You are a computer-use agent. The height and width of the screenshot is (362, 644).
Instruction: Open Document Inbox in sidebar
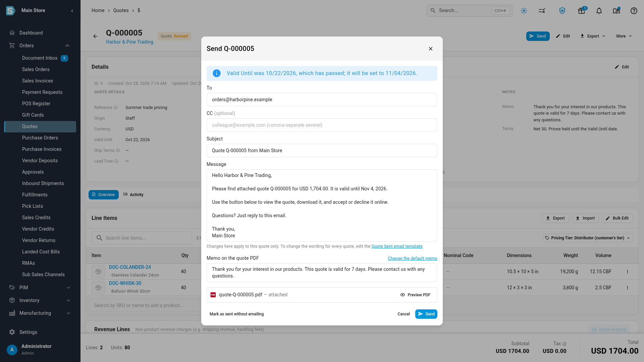pyautogui.click(x=40, y=58)
